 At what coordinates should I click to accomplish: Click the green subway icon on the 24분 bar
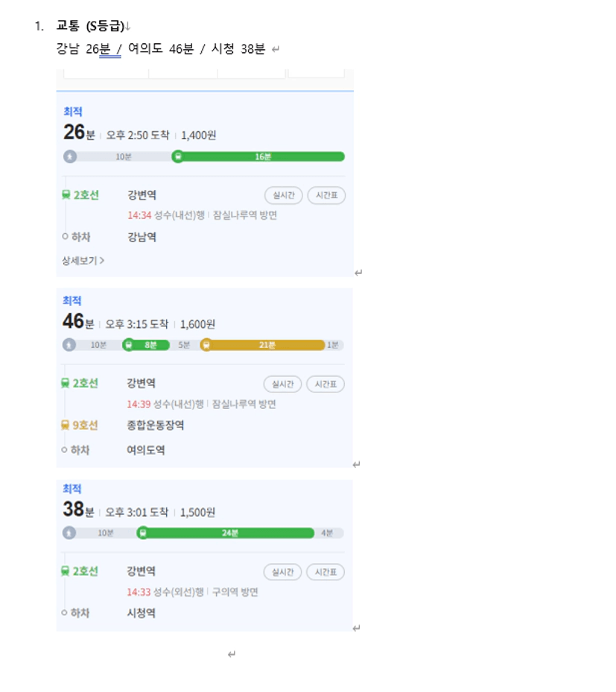(x=142, y=533)
